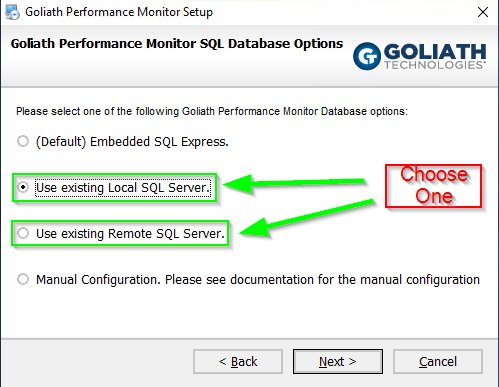Click the SQL Database Options heading

pyautogui.click(x=177, y=44)
